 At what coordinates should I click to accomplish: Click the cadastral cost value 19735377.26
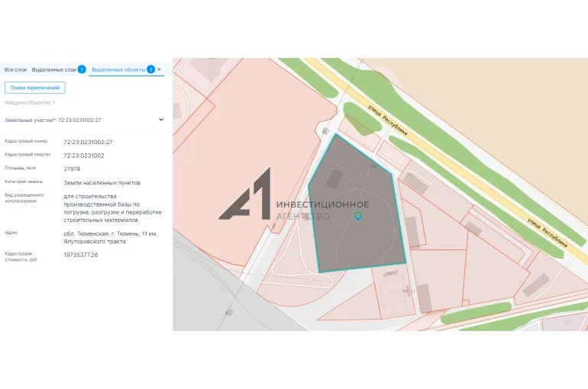pyautogui.click(x=81, y=255)
